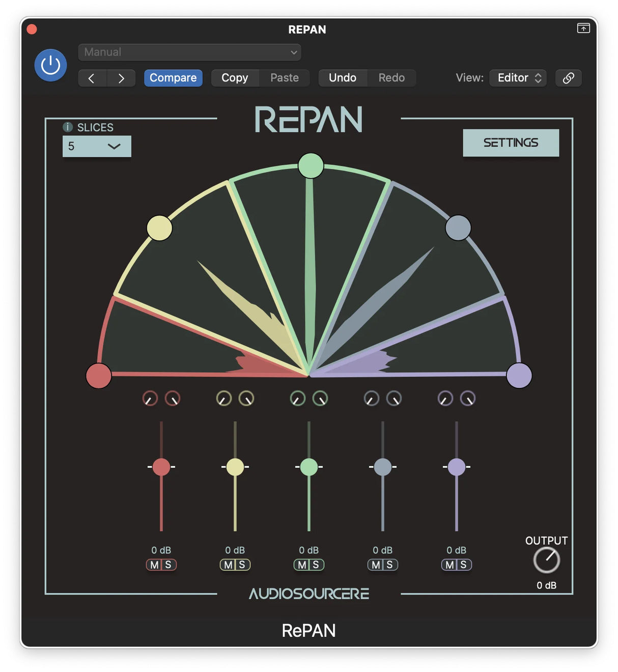Click the OUTPUT gain knob
This screenshot has height=672, width=618.
[546, 560]
